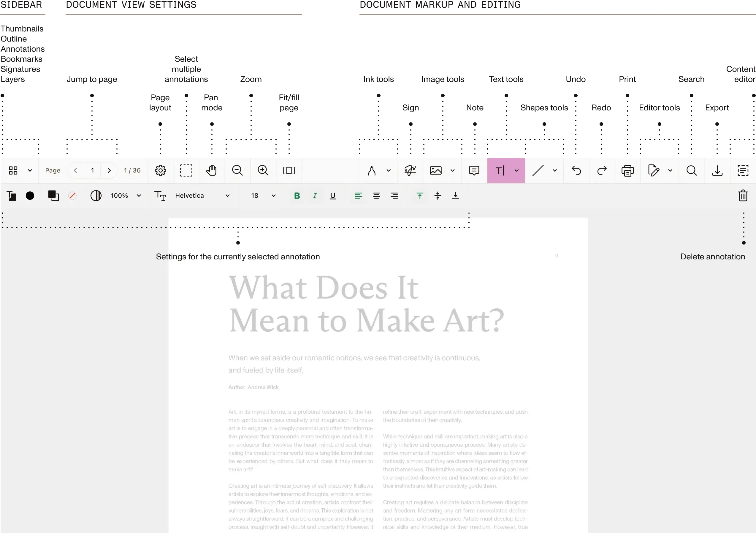Delete annotation with trash icon

tap(743, 196)
